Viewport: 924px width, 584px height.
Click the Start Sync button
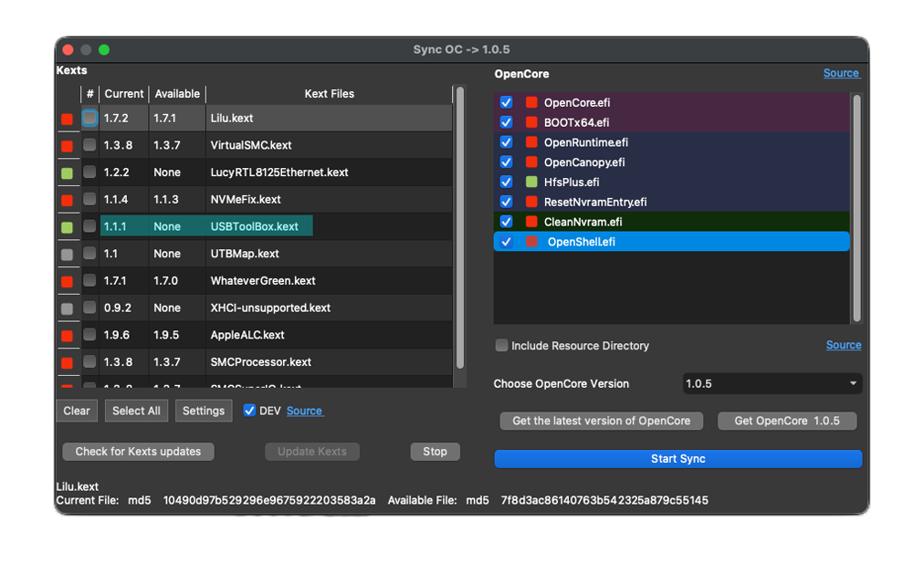pos(677,459)
